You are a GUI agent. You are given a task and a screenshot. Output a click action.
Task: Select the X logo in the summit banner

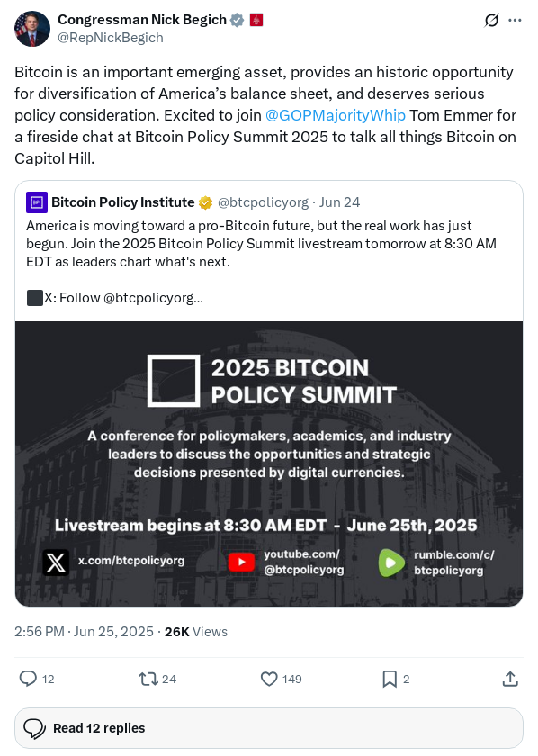(56, 562)
